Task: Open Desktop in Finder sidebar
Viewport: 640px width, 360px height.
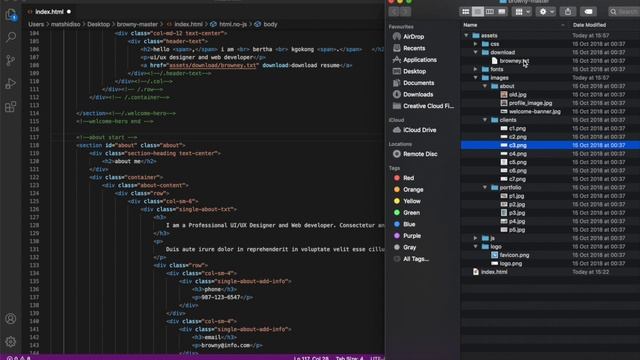Action: click(414, 71)
